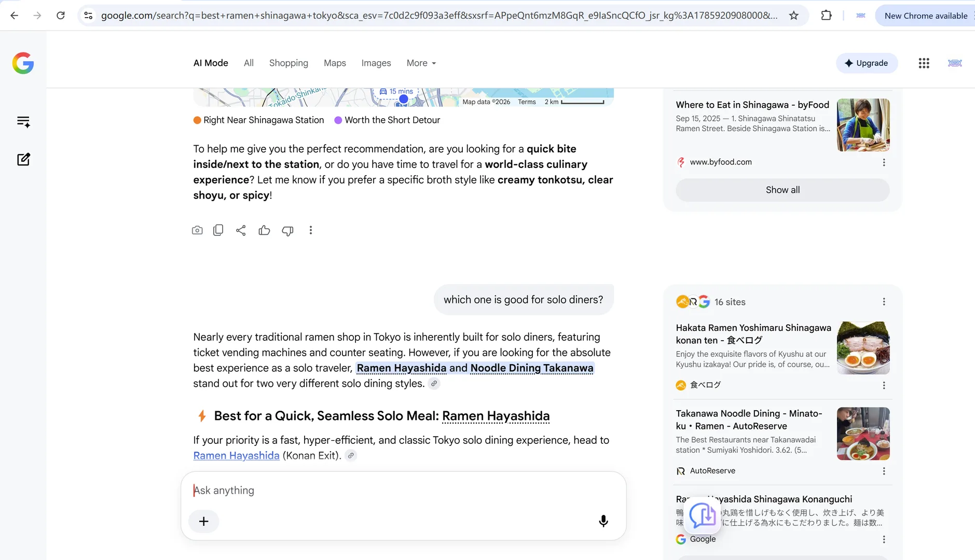This screenshot has height=560, width=975.
Task: Click the New Chrome available button
Action: (926, 16)
